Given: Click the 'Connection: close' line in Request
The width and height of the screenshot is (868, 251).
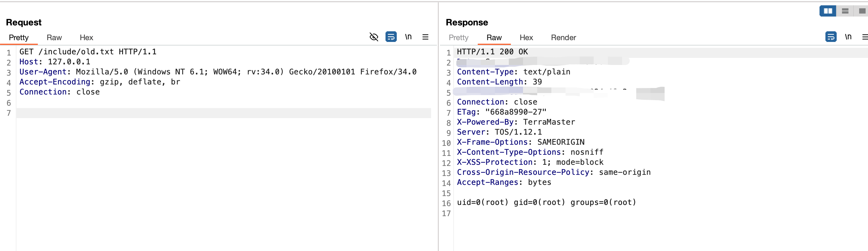Looking at the screenshot, I should point(59,92).
